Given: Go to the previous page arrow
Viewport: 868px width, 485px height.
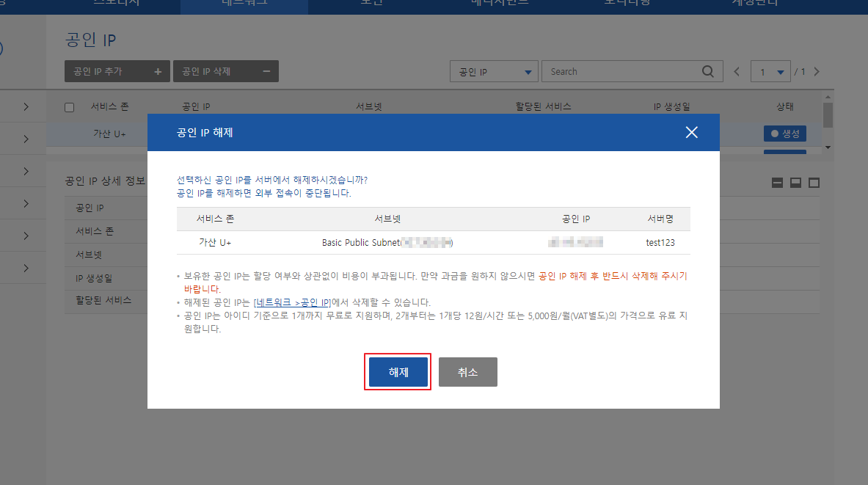Looking at the screenshot, I should tap(737, 72).
